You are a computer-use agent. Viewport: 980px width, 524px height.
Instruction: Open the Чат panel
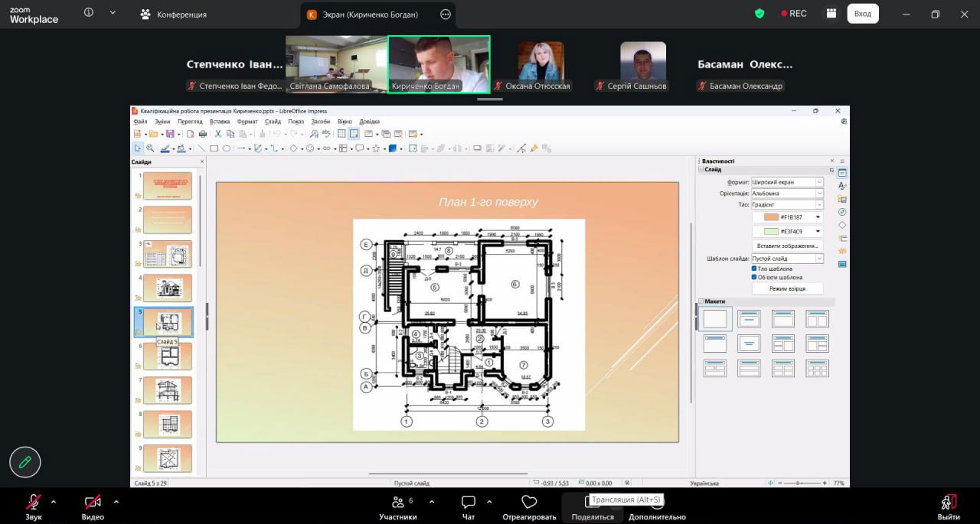point(468,507)
